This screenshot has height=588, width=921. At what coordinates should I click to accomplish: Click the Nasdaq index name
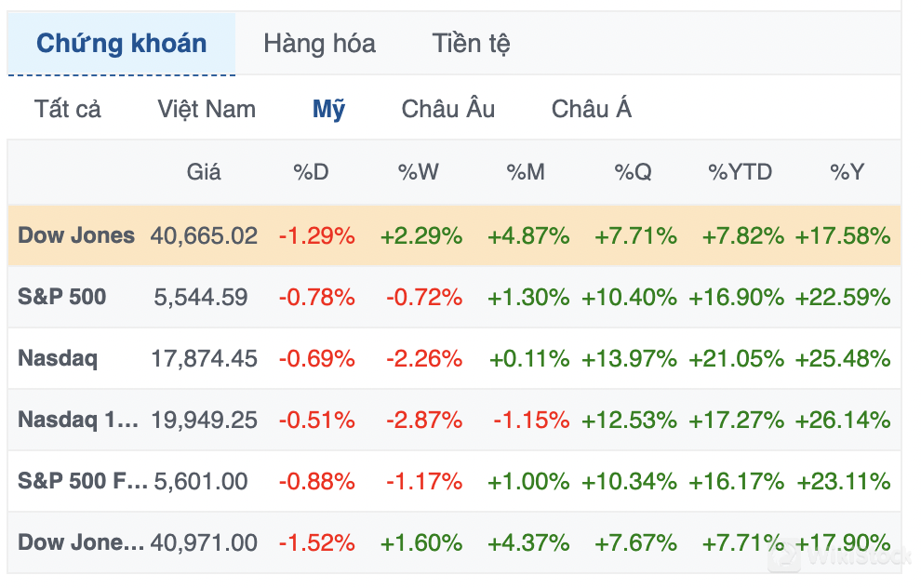tap(58, 358)
